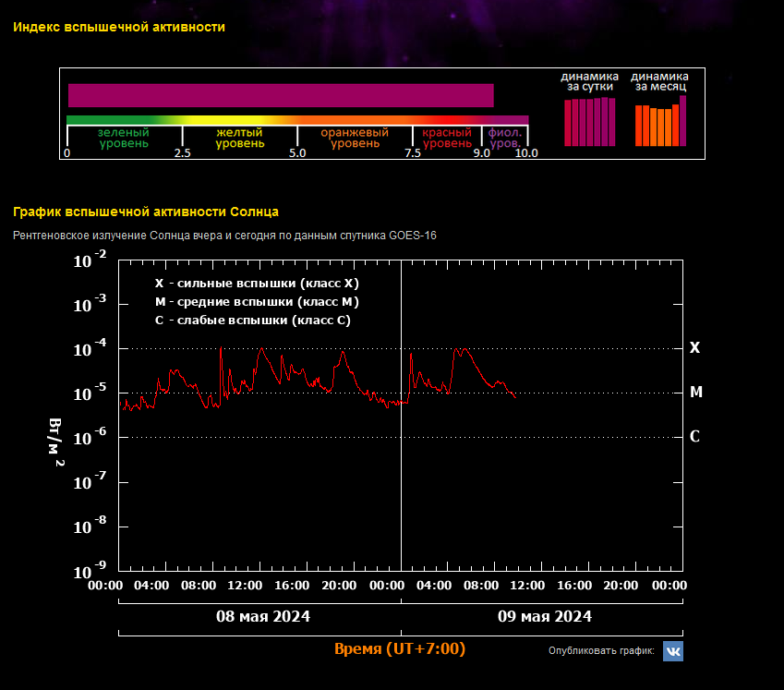The image size is (784, 690).
Task: Open the daily dynamics bar chart
Action: [590, 122]
